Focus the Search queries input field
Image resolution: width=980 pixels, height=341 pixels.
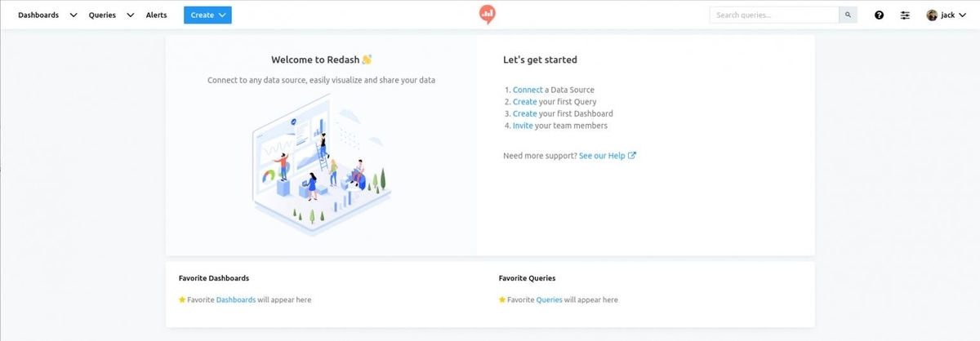click(x=774, y=15)
